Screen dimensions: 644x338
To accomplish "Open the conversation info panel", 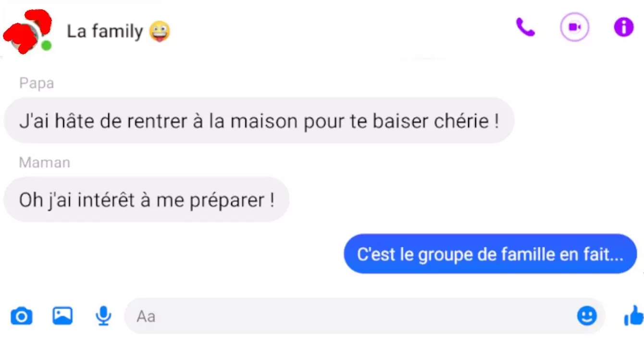I will [x=624, y=27].
